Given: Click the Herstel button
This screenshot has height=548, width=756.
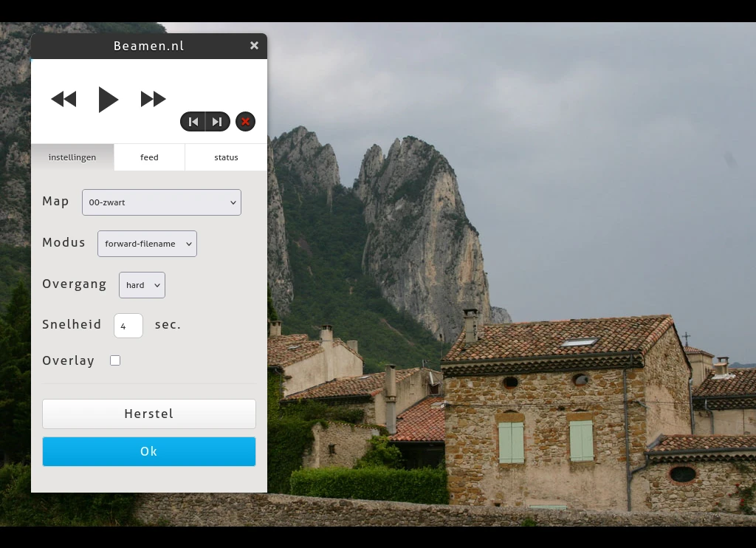Looking at the screenshot, I should (x=149, y=414).
